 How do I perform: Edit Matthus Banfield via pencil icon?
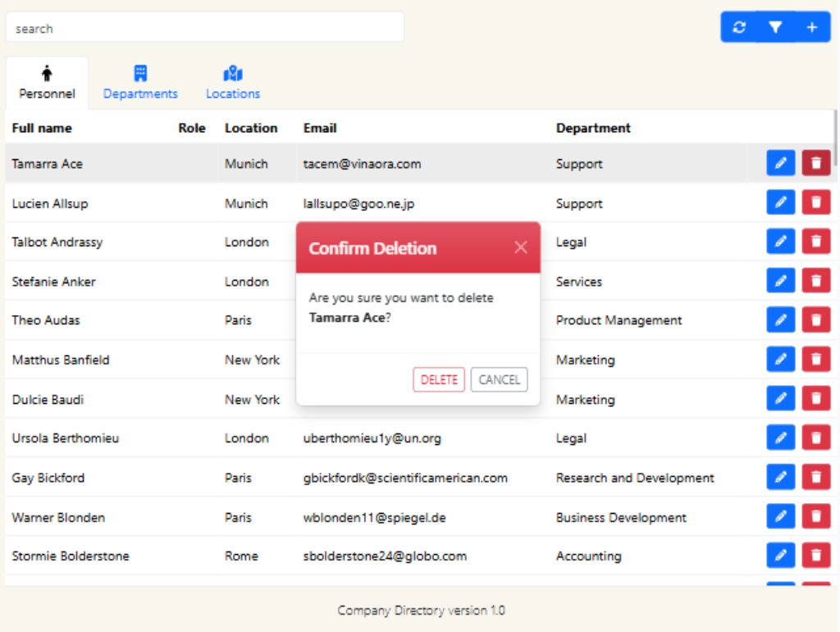[781, 360]
